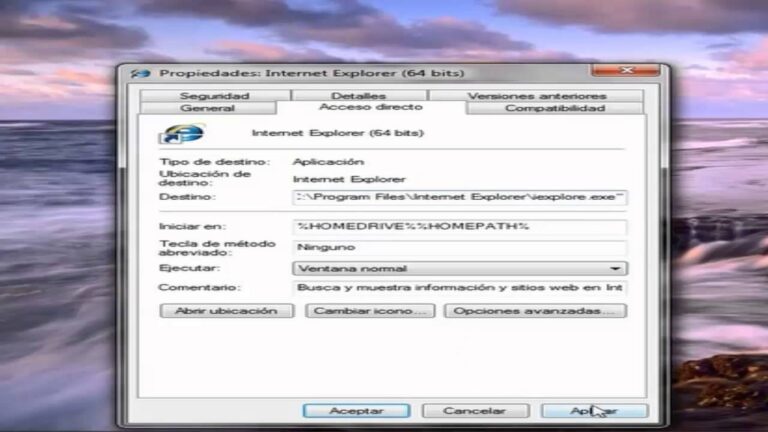Viewport: 768px width, 432px height.
Task: Click inside the 'Iniciar en' text field
Action: click(x=460, y=227)
